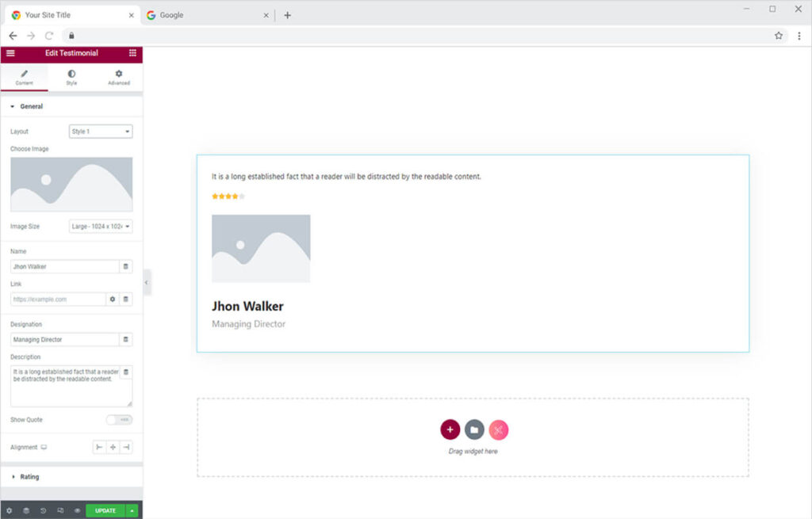Open the revision History icon

click(x=44, y=511)
